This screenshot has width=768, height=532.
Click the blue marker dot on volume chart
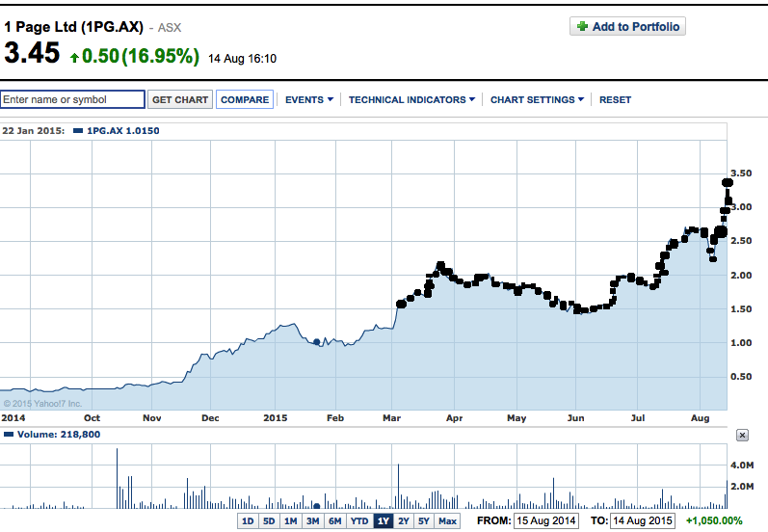coord(316,506)
